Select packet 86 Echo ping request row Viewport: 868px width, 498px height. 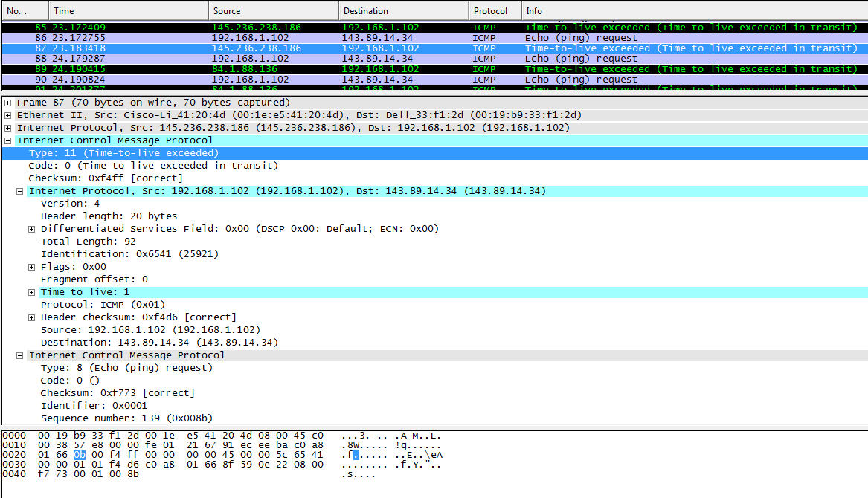tap(435, 38)
